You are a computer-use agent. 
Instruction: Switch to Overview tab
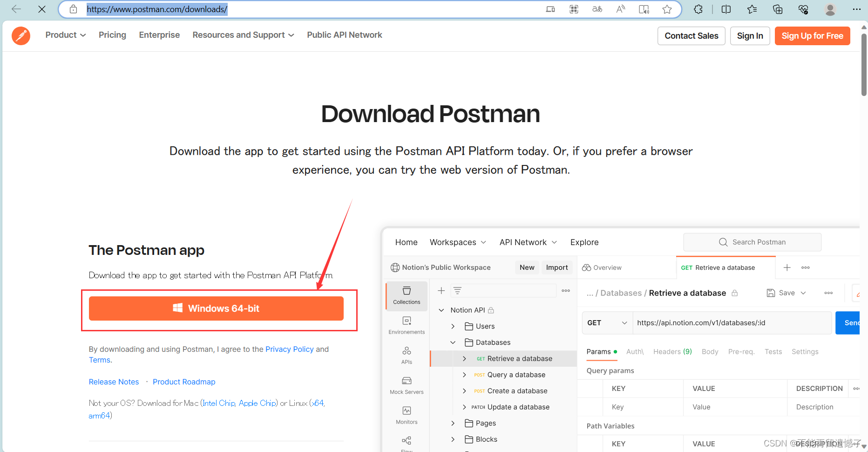coord(602,267)
